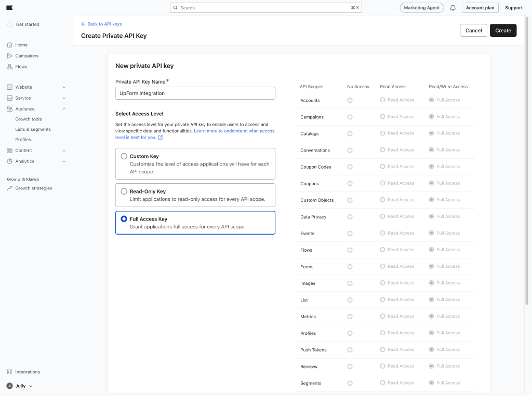The width and height of the screenshot is (532, 396).
Task: Click the Coupon Codes scope label
Action: [315, 167]
